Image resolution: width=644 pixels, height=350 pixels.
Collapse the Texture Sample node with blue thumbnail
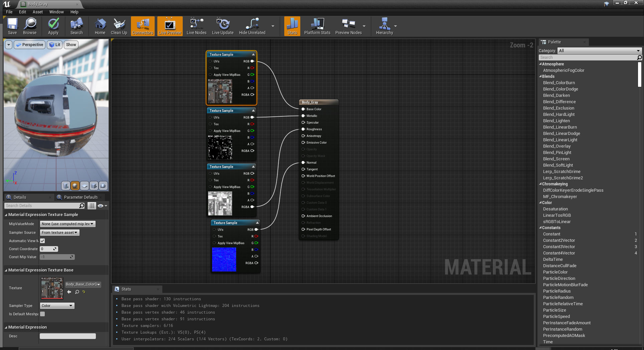pyautogui.click(x=257, y=223)
